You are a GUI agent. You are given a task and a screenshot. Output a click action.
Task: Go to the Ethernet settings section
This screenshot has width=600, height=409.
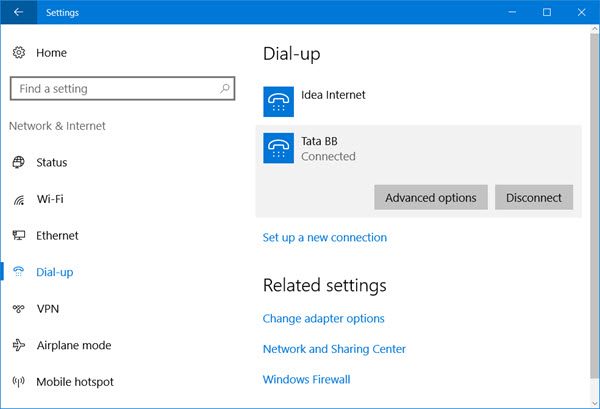click(57, 236)
